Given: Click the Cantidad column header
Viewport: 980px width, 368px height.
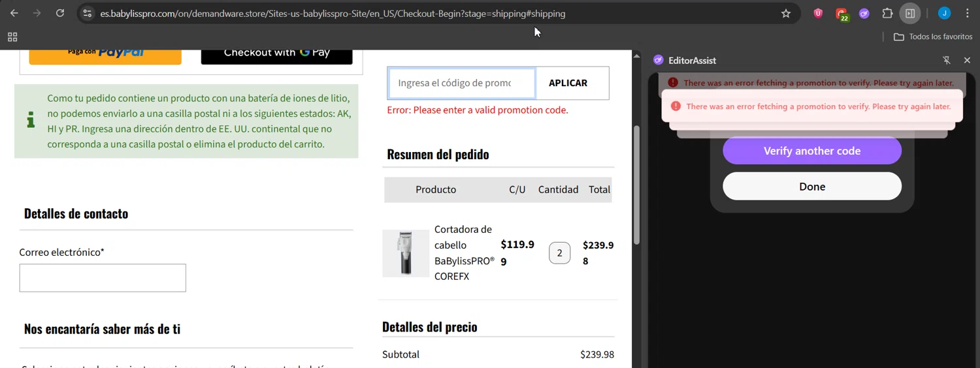Looking at the screenshot, I should click(558, 190).
